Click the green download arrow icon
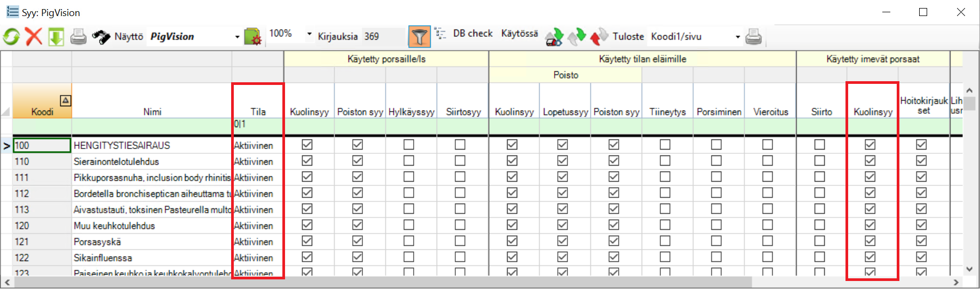The width and height of the screenshot is (980, 289). pos(56,37)
